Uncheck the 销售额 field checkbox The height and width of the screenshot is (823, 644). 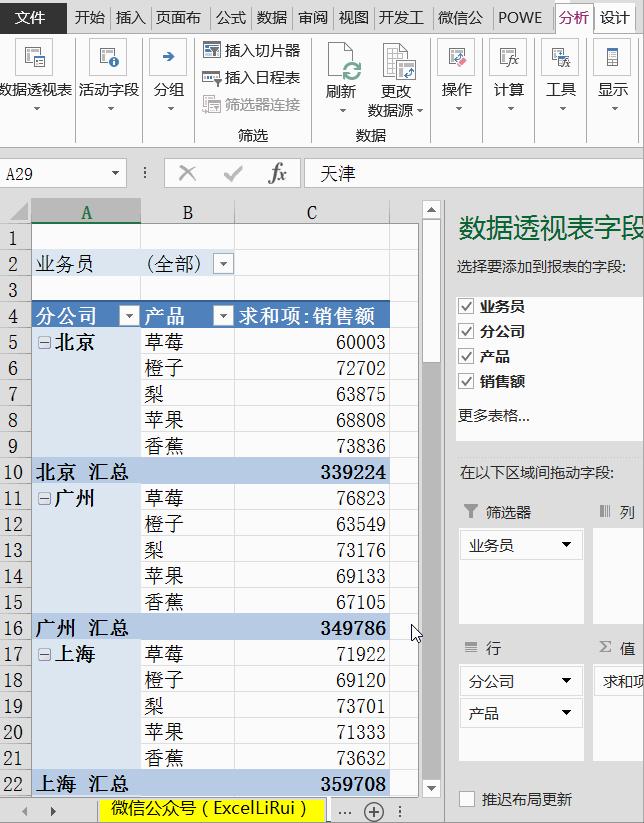pos(466,381)
